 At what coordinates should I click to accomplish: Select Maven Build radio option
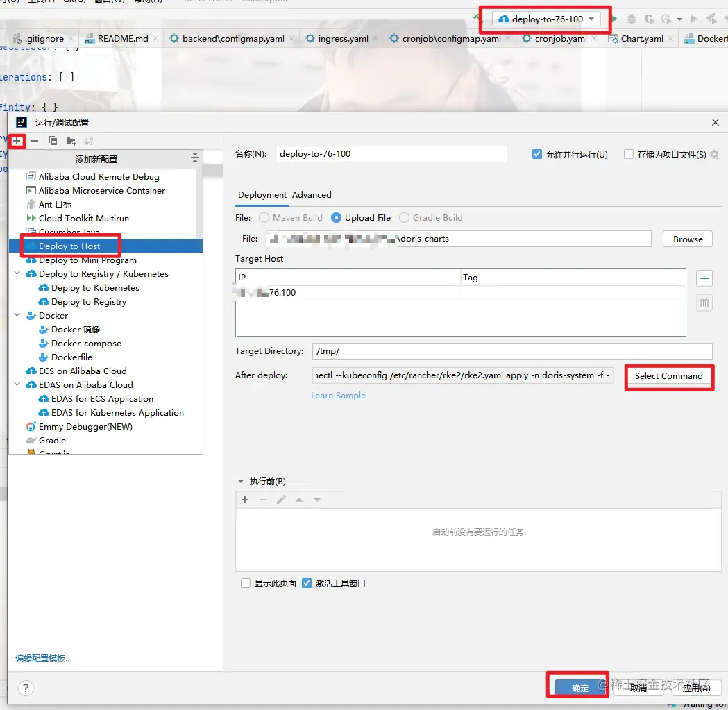tap(264, 218)
